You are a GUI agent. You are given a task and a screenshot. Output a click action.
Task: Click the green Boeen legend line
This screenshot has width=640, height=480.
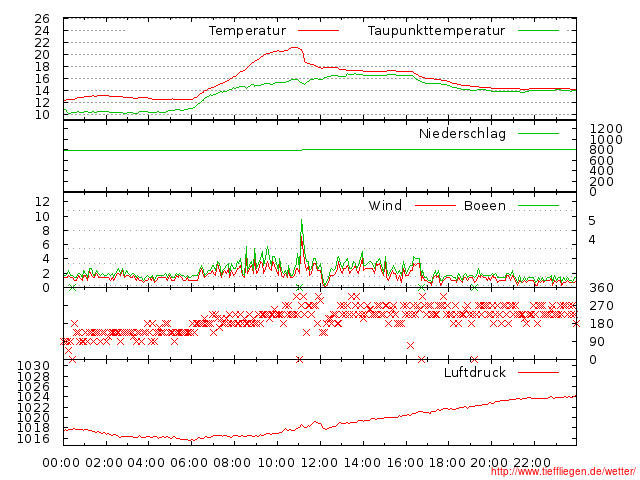[538, 206]
